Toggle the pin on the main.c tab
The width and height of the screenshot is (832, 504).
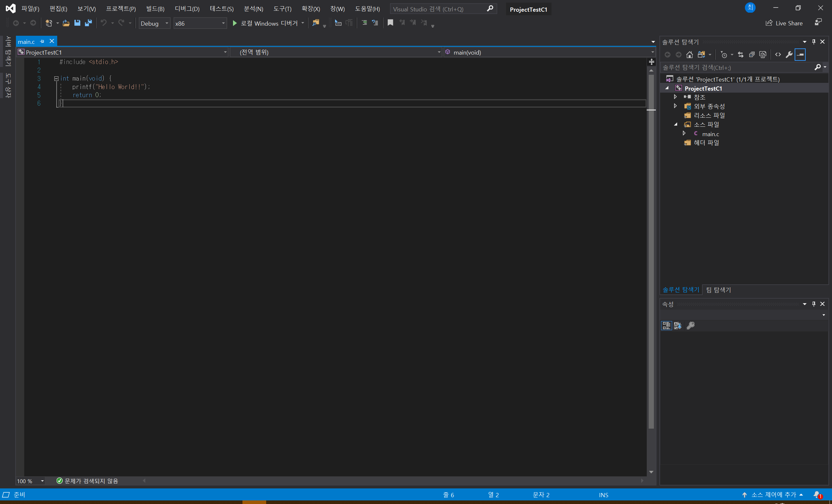[x=42, y=41]
